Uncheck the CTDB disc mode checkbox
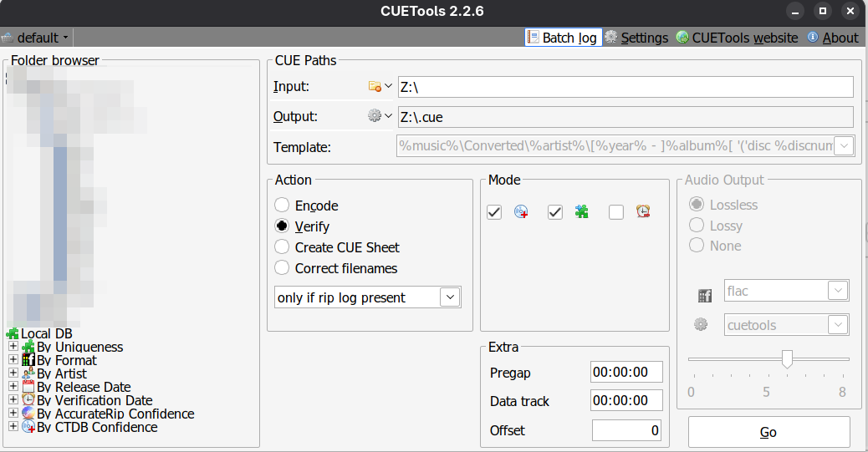This screenshot has width=868, height=452. coord(494,212)
